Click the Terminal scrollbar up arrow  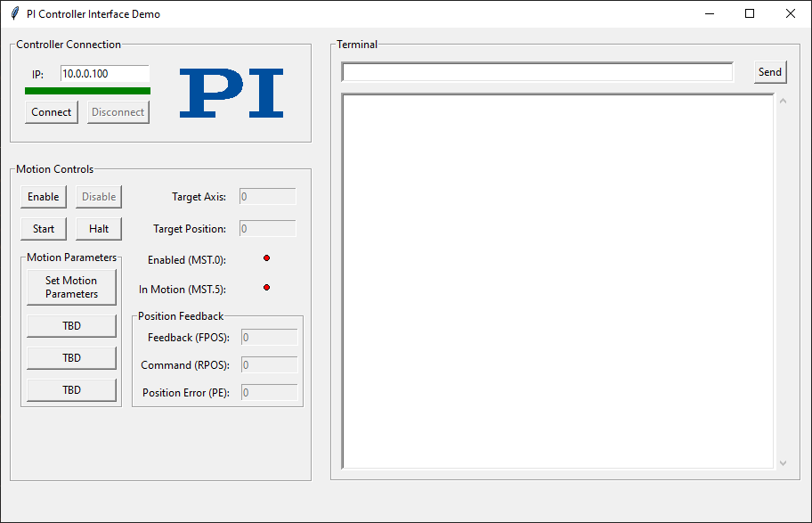point(783,101)
